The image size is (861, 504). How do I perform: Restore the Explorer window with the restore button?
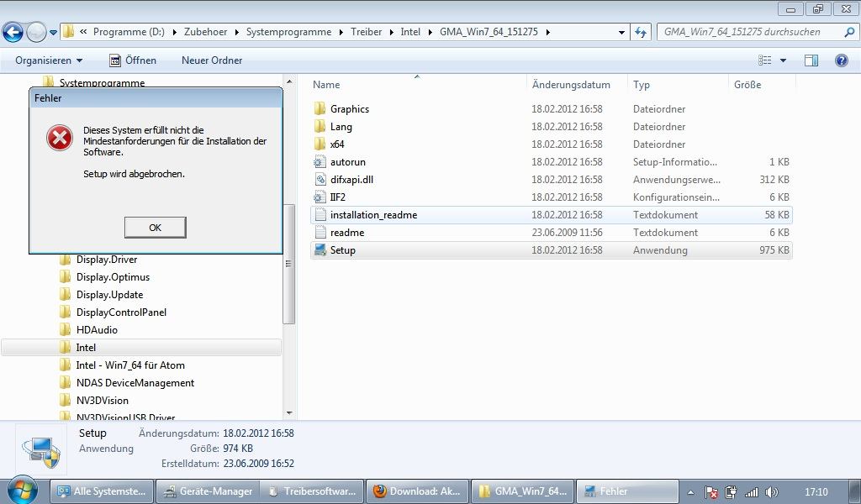pyautogui.click(x=818, y=8)
